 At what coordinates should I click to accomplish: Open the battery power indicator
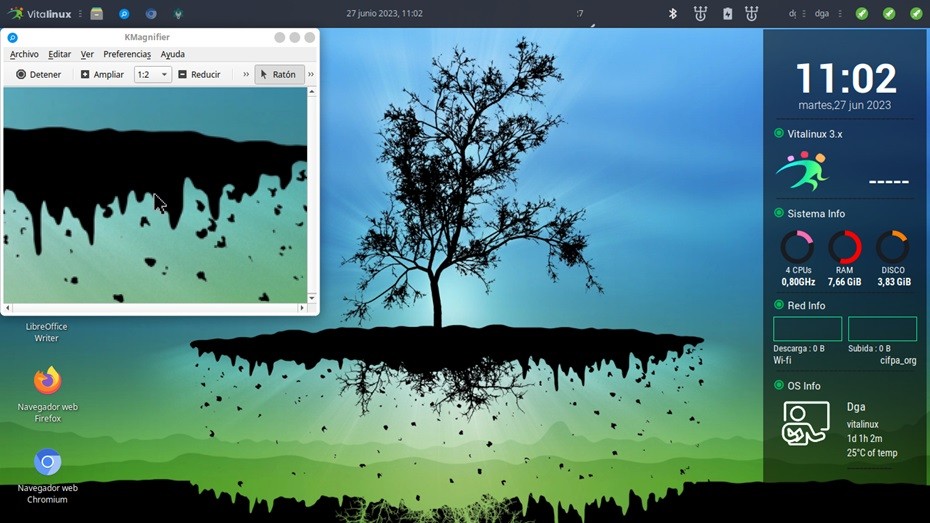click(x=727, y=14)
